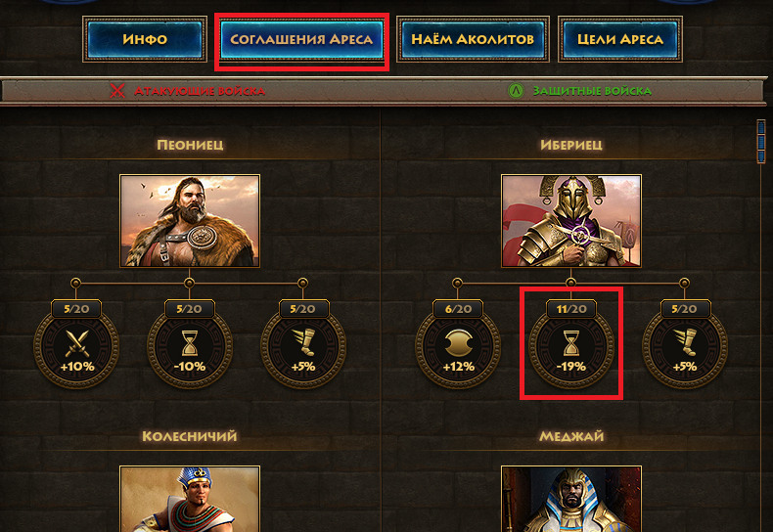Select Пеониец crossed swords +10% attack upgrade

tap(76, 347)
